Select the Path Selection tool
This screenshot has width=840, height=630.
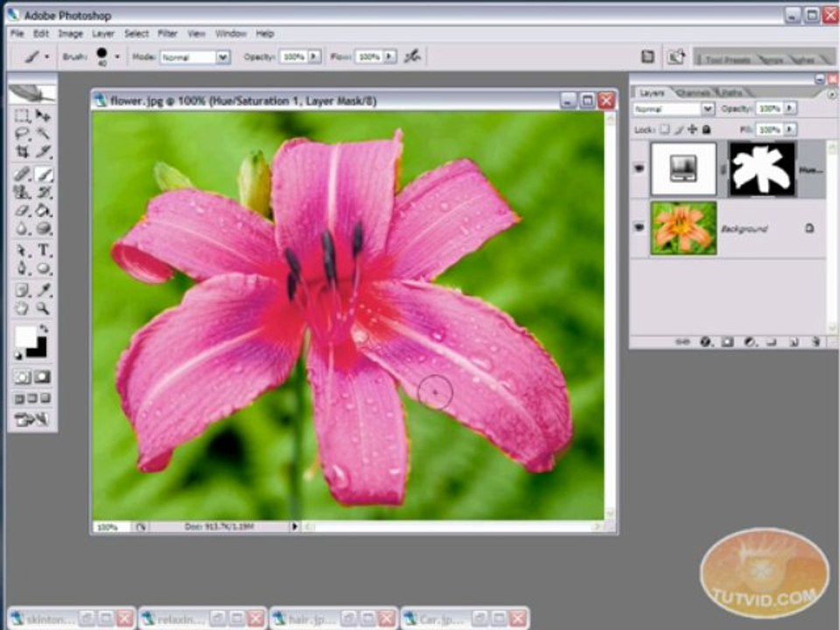click(22, 250)
